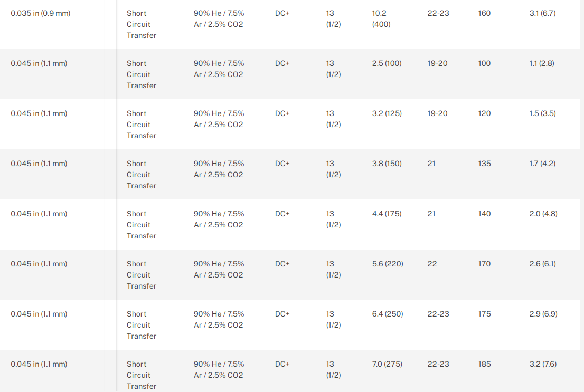Click the 1.5 (3.5) deposition rate cell

tap(542, 113)
